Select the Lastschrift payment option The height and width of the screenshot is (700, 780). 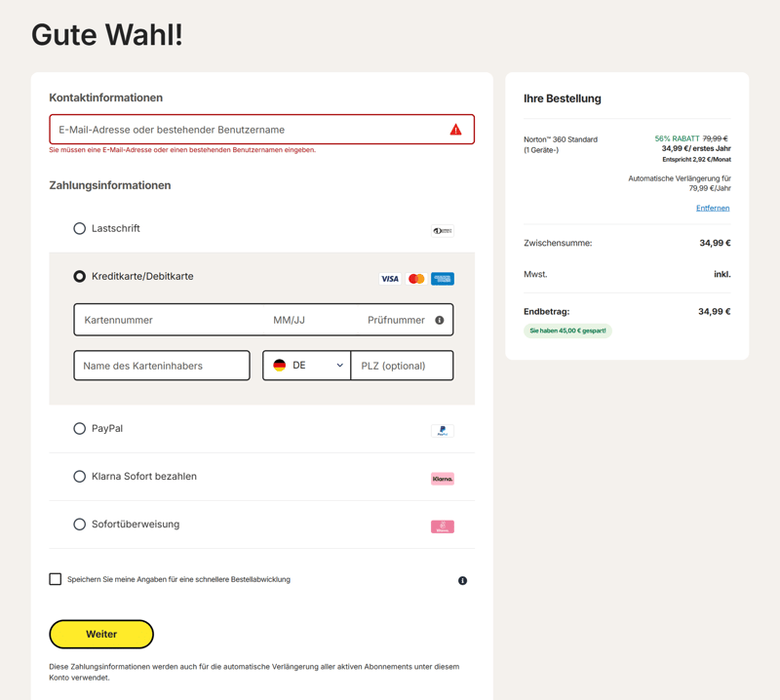[80, 228]
